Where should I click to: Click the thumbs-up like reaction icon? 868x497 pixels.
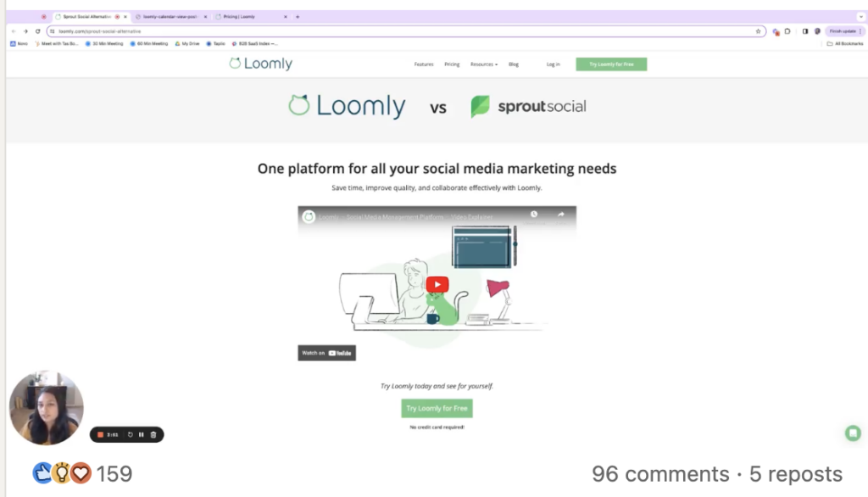click(x=42, y=473)
